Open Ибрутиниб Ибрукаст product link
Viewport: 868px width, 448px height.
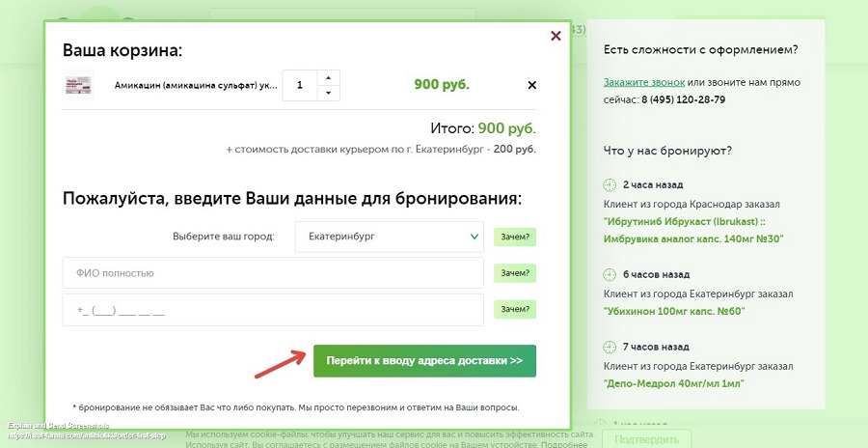693,230
